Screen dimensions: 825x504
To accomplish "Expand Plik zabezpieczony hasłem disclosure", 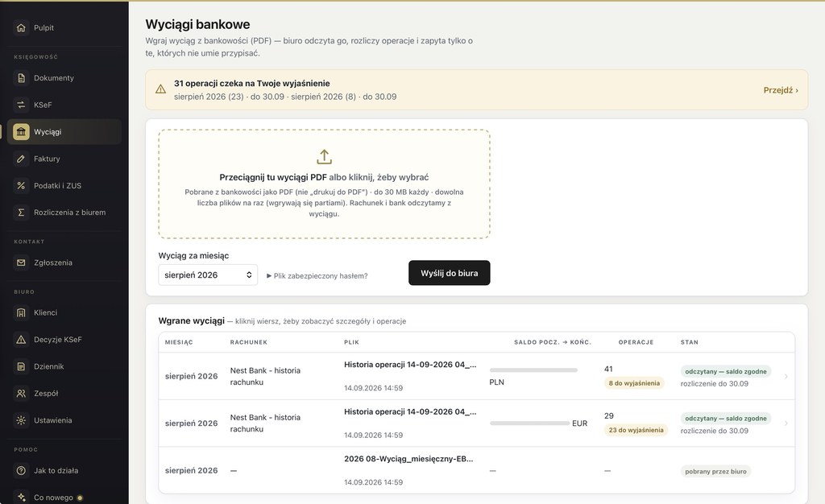I will [317, 276].
